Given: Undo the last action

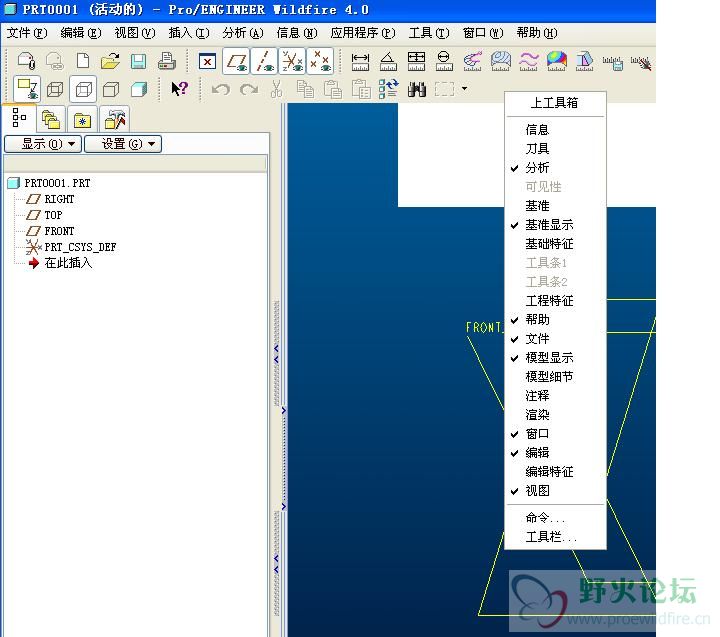Looking at the screenshot, I should click(221, 89).
